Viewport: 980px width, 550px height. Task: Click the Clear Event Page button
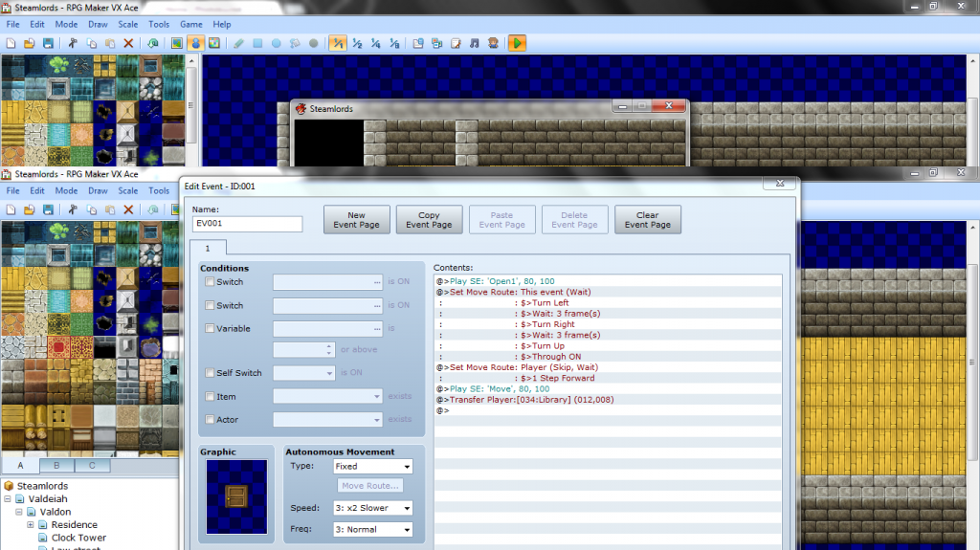click(x=648, y=219)
